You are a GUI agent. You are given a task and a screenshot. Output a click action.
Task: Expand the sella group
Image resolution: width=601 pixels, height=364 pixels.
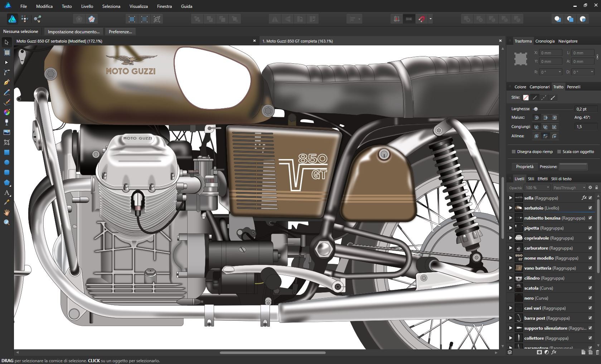pyautogui.click(x=511, y=198)
